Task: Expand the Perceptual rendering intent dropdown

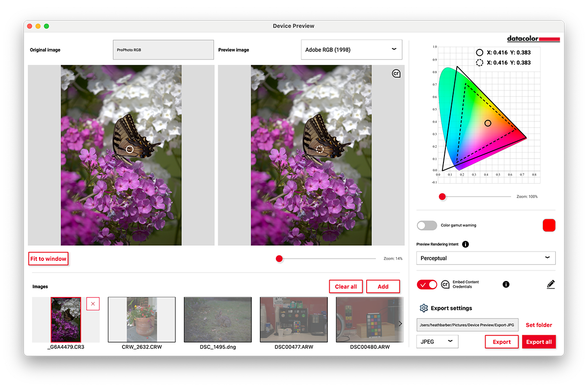Action: click(486, 258)
